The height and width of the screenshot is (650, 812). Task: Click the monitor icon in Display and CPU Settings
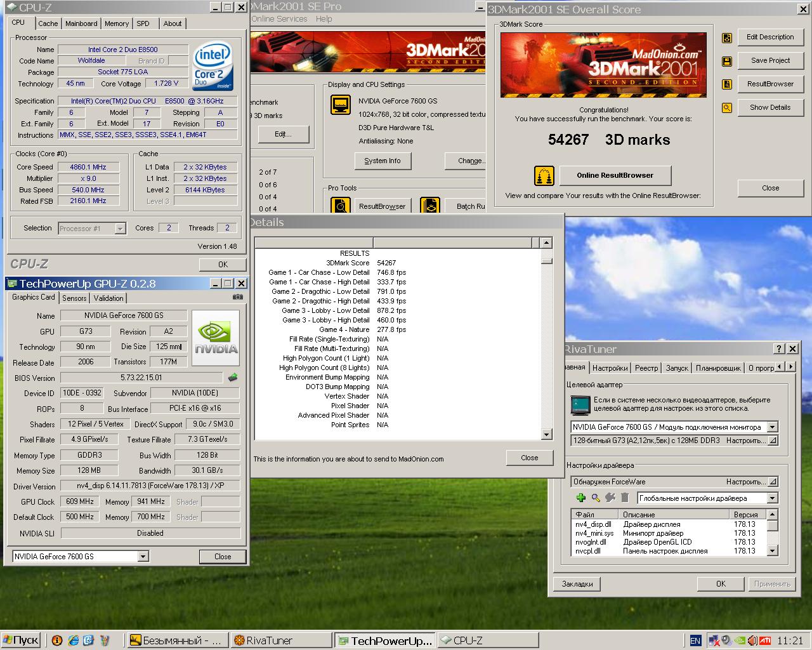[341, 105]
